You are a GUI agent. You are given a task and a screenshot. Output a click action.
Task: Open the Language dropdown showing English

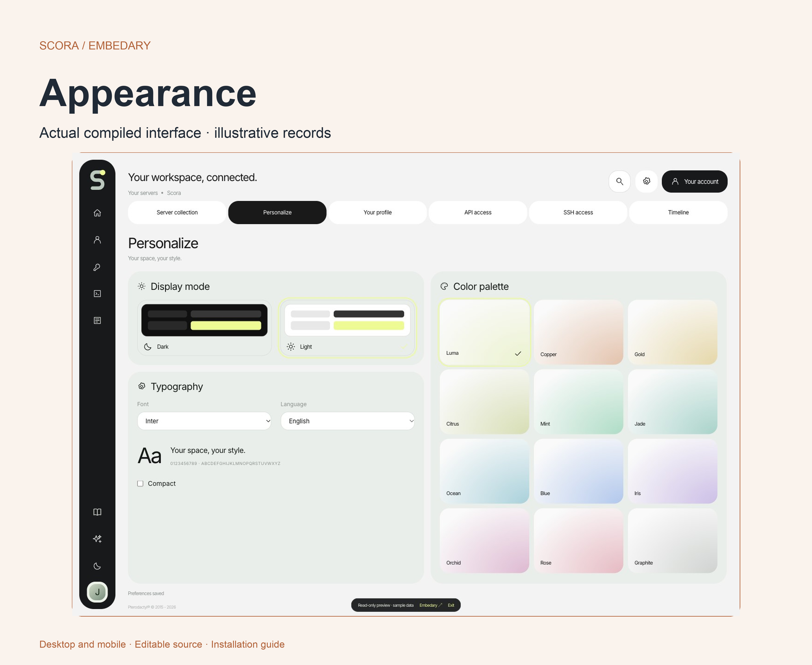point(347,421)
